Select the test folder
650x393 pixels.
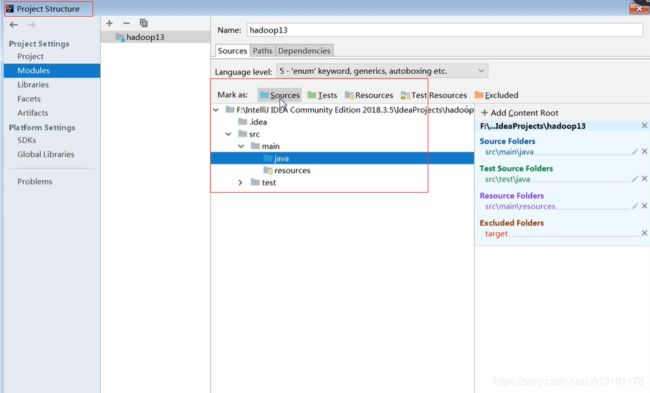point(264,182)
